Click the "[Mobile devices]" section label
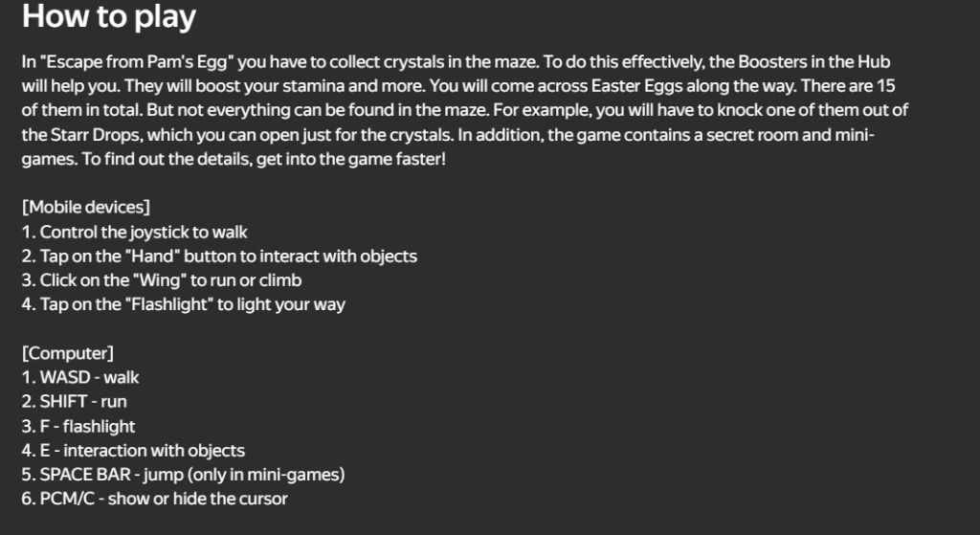 point(85,207)
